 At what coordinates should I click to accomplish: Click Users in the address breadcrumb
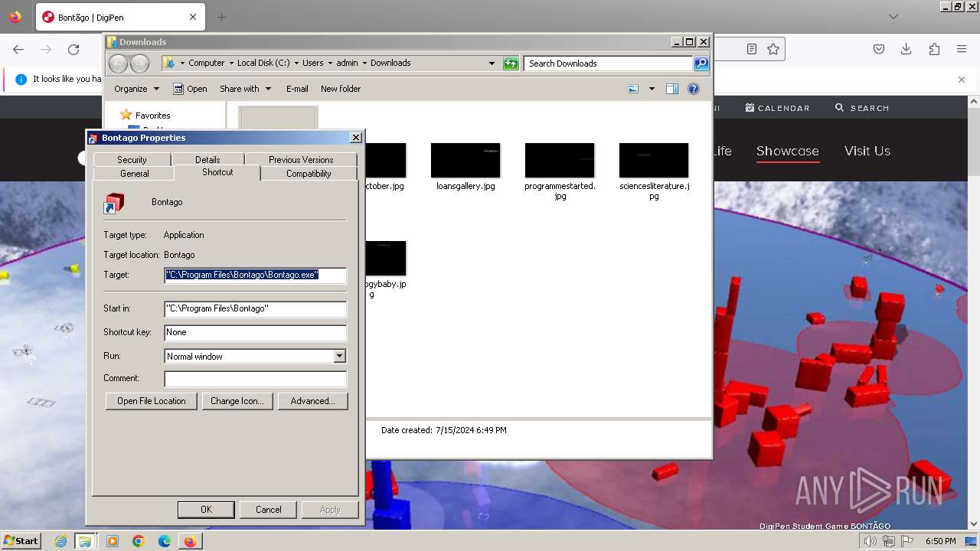point(312,64)
